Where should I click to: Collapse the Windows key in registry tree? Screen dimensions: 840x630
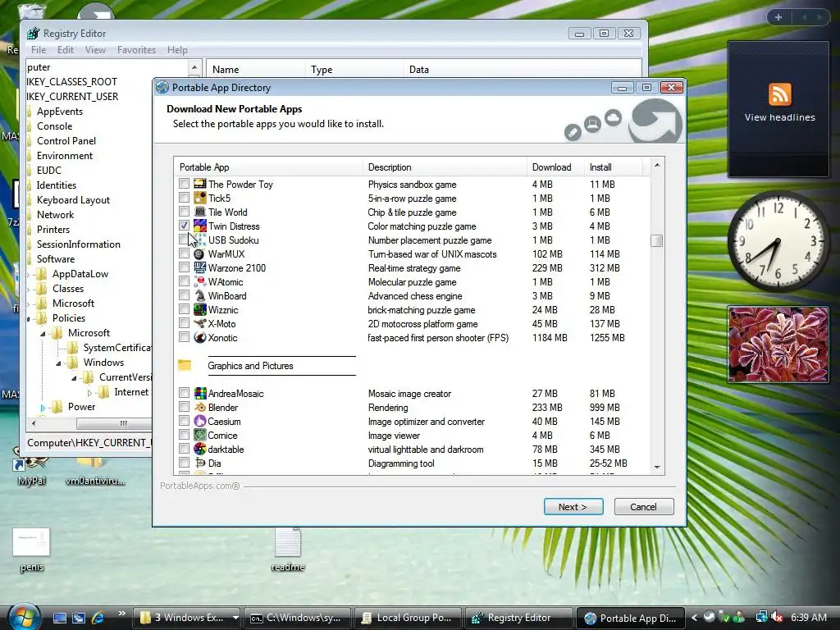pyautogui.click(x=58, y=363)
